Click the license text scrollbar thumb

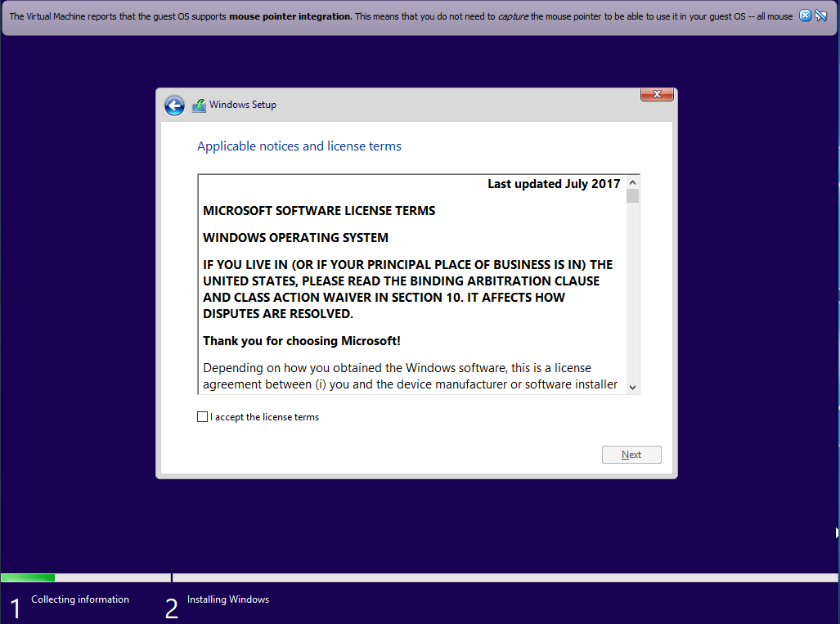tap(633, 196)
